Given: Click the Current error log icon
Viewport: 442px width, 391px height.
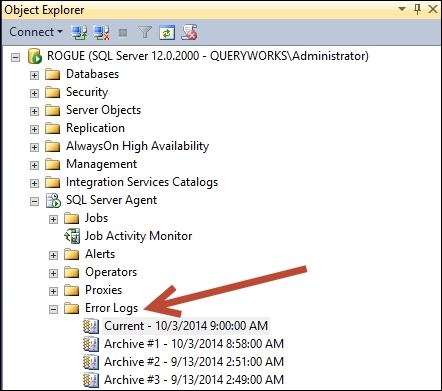Looking at the screenshot, I should 91,326.
